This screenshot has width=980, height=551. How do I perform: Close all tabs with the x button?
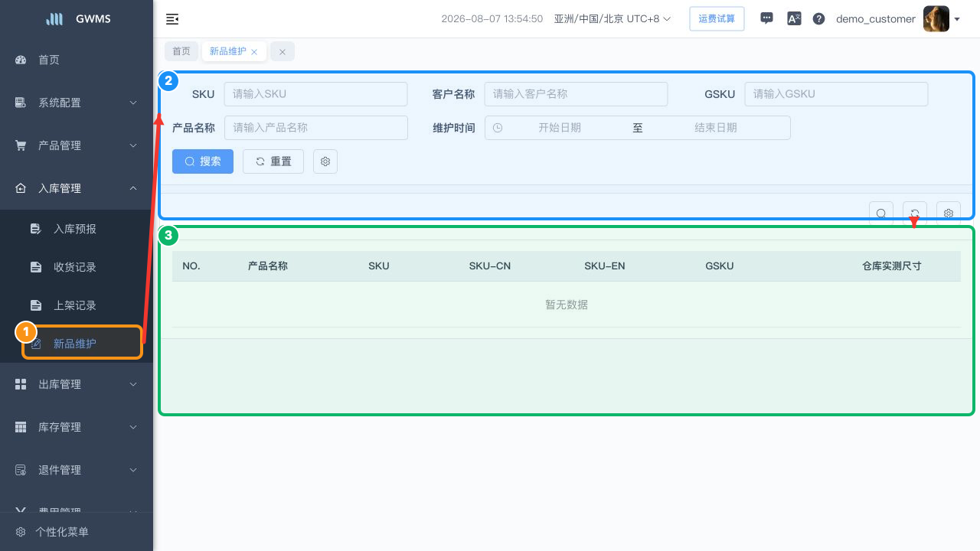point(283,51)
